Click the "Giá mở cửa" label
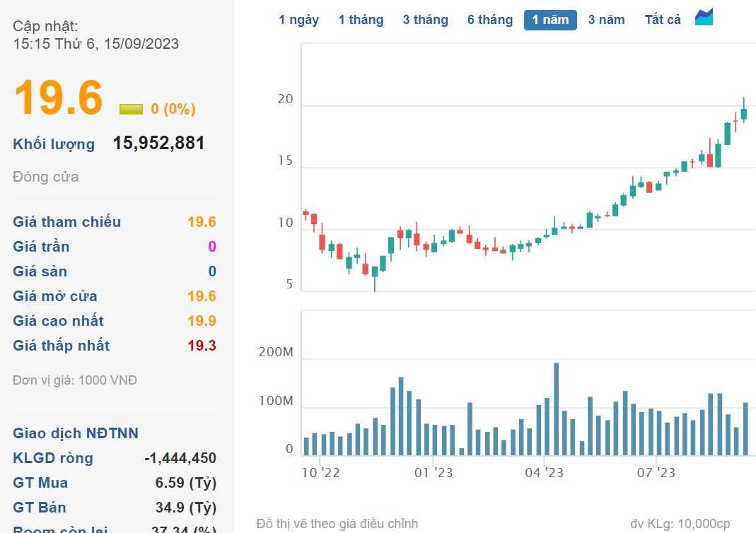The height and width of the screenshot is (533, 756). coord(55,296)
